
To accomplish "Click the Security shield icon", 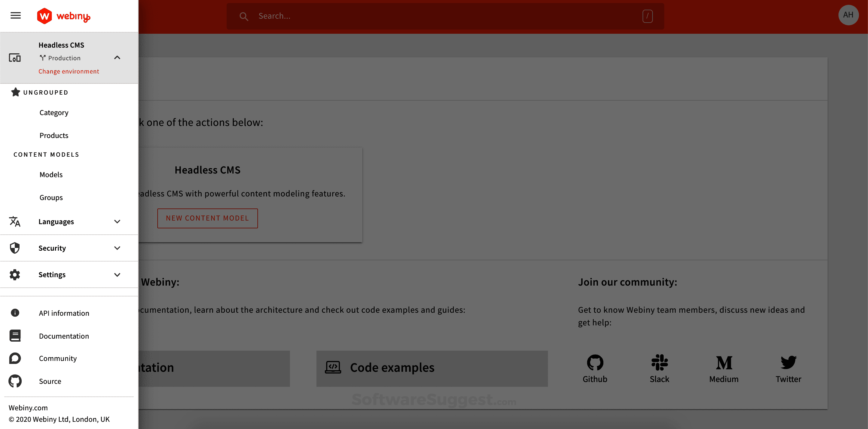I will tap(15, 248).
